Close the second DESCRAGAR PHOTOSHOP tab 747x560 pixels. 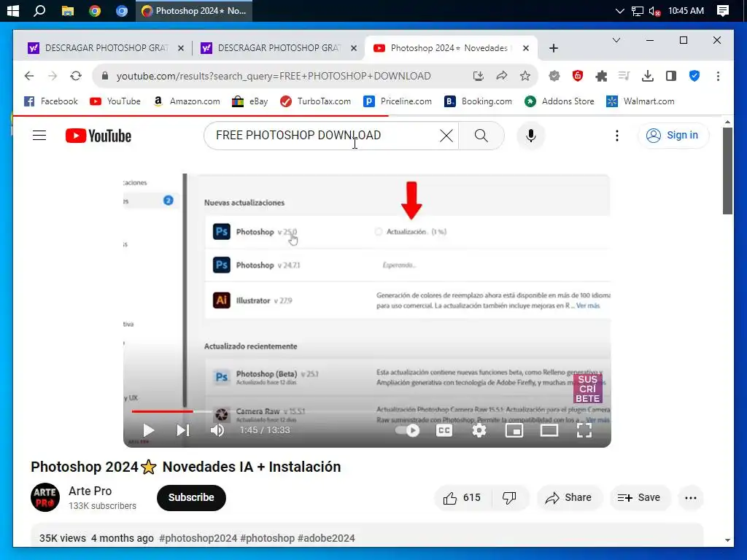(x=354, y=48)
